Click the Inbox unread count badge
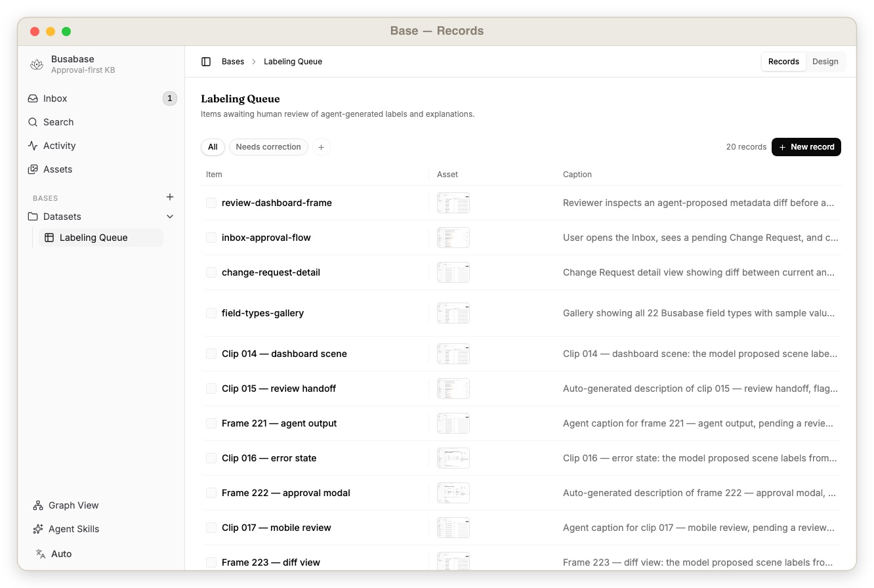The image size is (874, 588). pos(170,98)
